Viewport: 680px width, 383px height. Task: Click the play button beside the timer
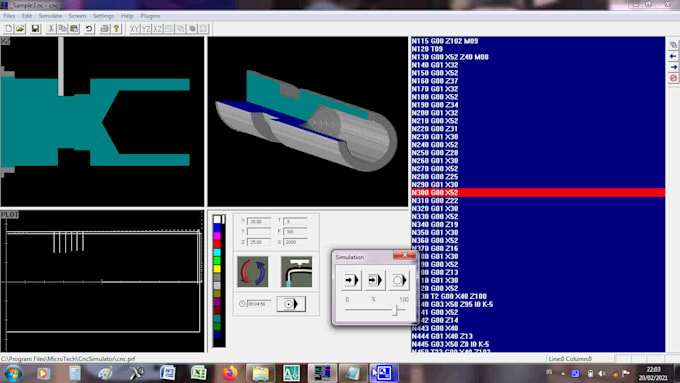tap(291, 304)
